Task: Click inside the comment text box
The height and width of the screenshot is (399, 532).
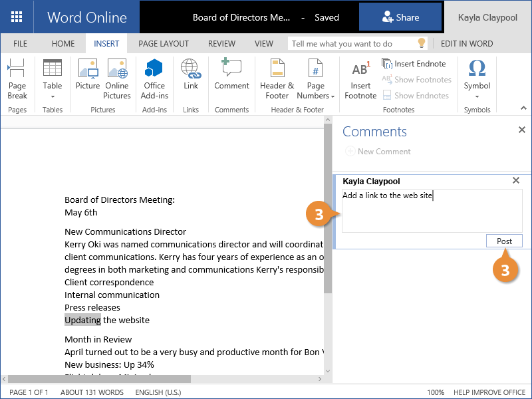Action: coord(432,213)
